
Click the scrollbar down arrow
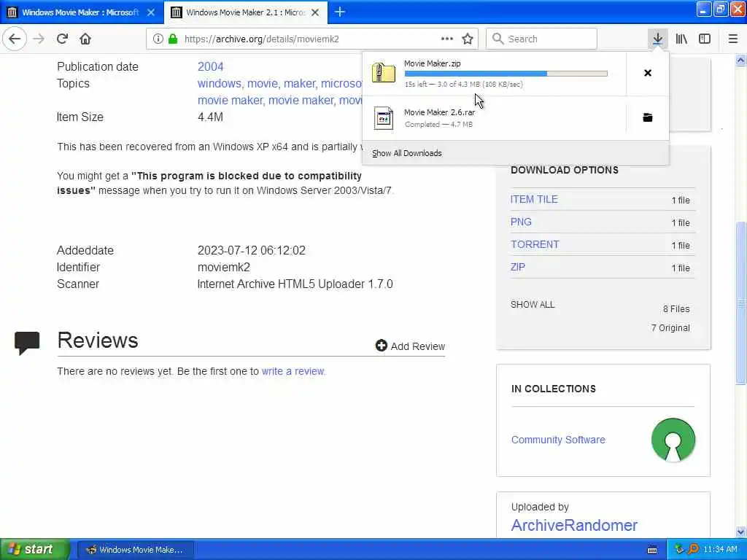(741, 532)
